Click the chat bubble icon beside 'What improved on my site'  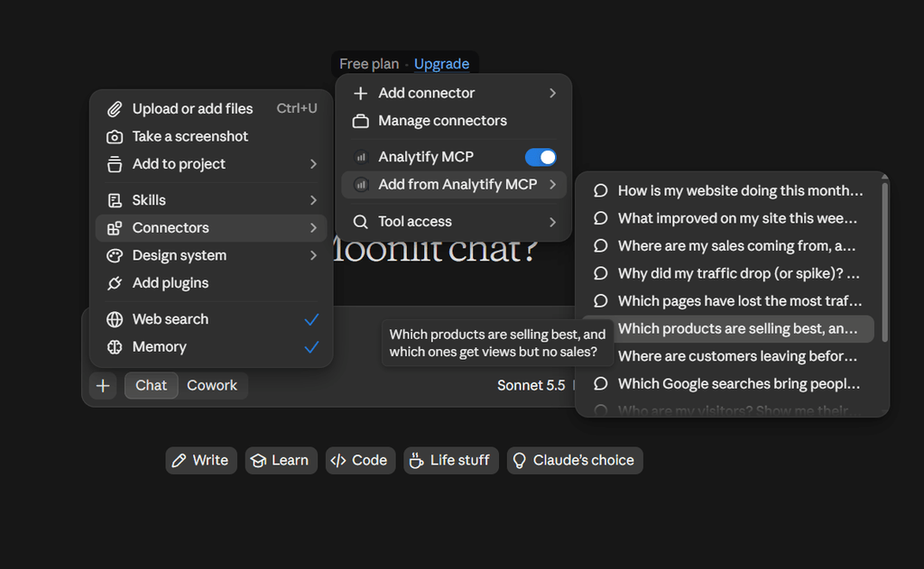(600, 218)
